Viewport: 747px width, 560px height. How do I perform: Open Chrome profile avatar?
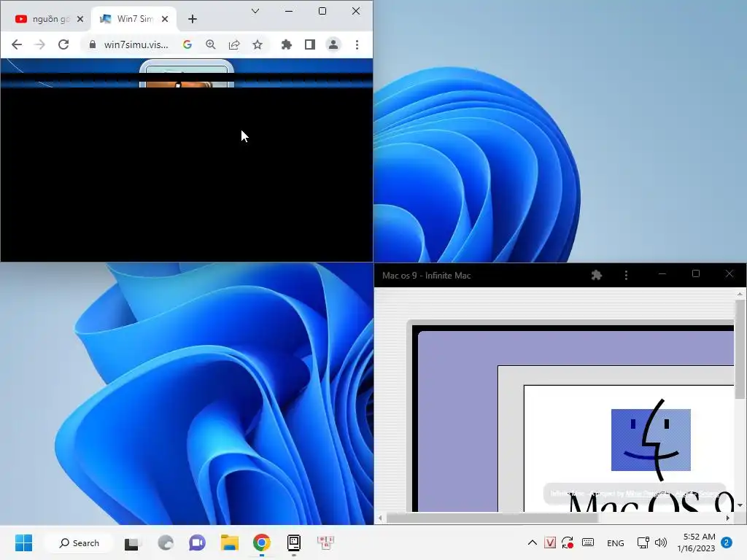[x=333, y=44]
